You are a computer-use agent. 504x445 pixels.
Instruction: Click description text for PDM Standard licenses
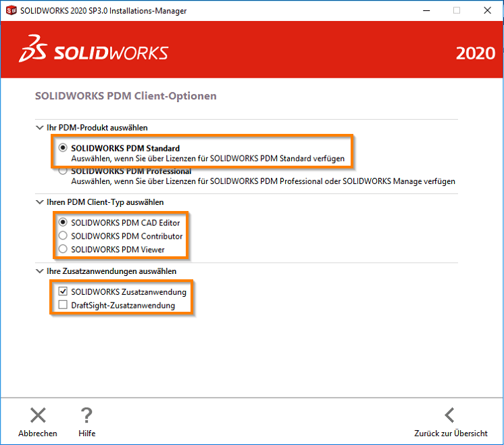coord(207,159)
